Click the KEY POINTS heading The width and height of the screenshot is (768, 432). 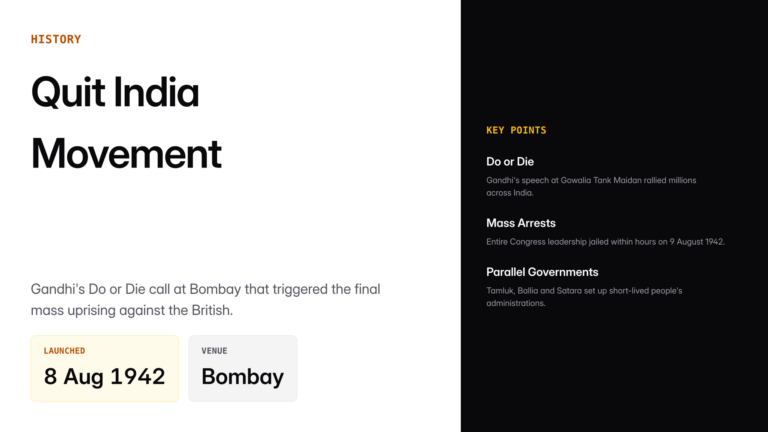pos(516,130)
